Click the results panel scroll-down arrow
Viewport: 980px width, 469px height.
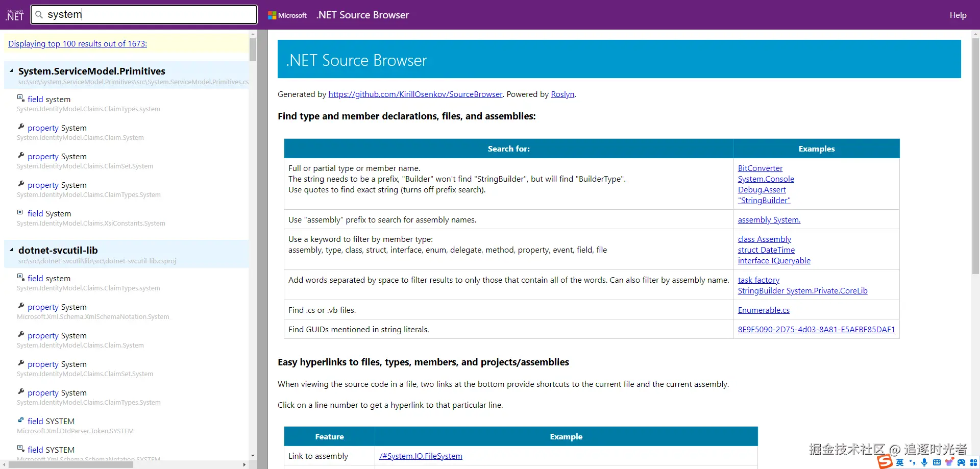253,456
